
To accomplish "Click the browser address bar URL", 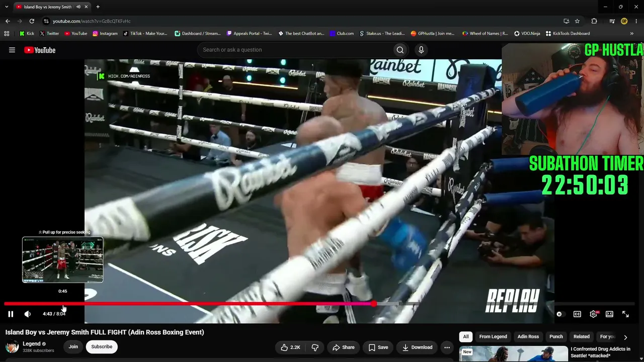I will pos(92,21).
